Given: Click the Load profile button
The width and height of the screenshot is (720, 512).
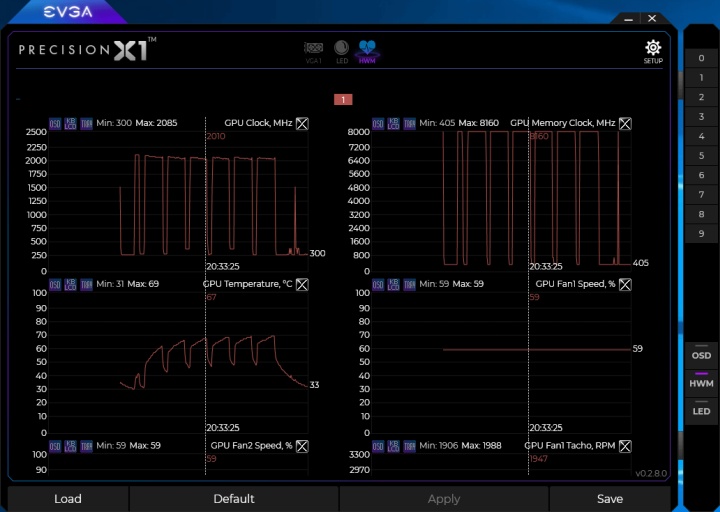Looking at the screenshot, I should pyautogui.click(x=68, y=499).
